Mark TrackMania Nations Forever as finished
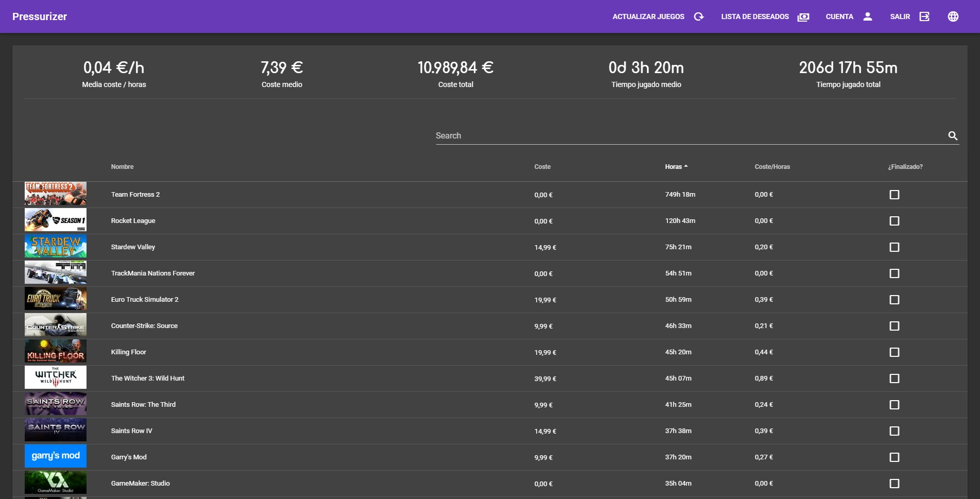The height and width of the screenshot is (499, 980). [x=895, y=273]
